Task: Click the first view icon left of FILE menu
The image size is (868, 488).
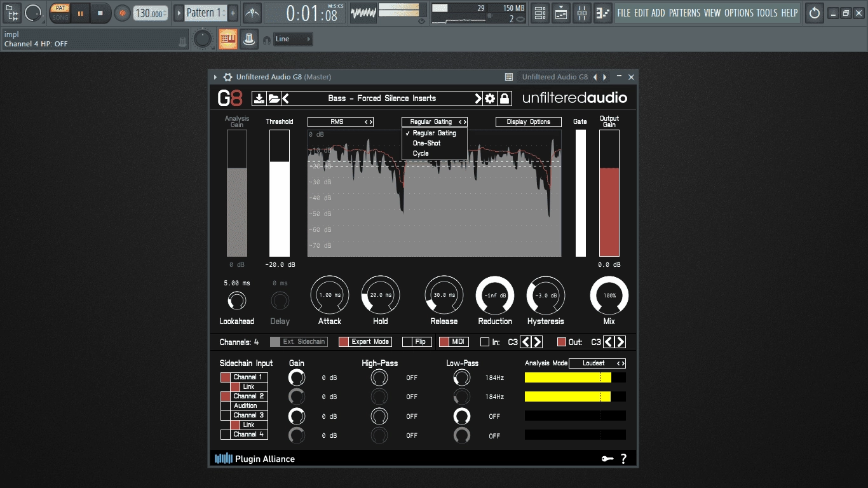Action: click(x=540, y=13)
